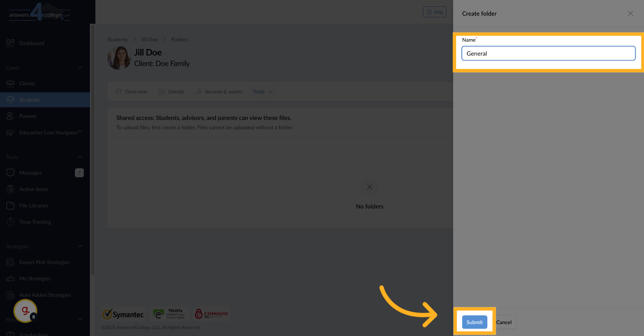Click the File Libraries folder icon

(10, 206)
